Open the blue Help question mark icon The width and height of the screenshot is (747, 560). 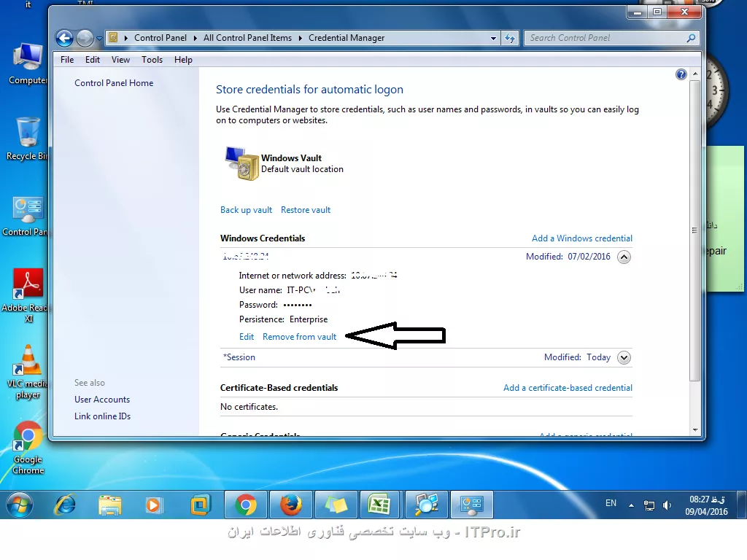click(681, 74)
